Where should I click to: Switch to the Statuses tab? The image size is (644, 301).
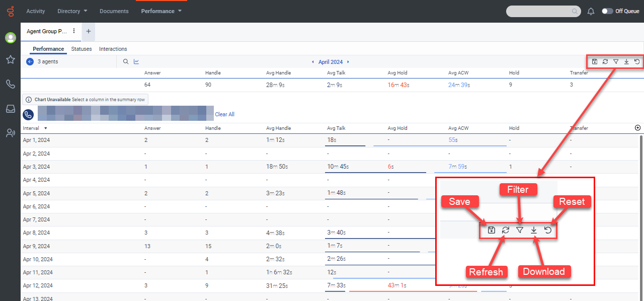pyautogui.click(x=82, y=49)
